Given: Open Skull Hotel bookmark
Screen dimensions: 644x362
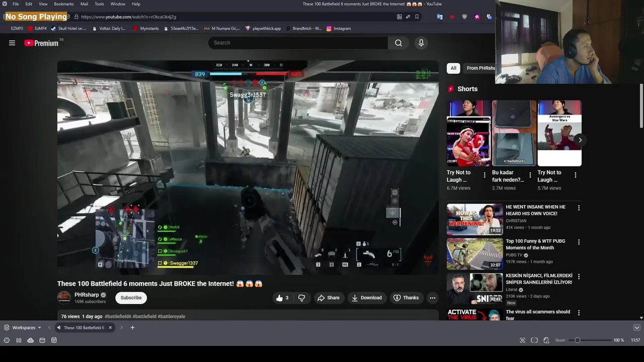Looking at the screenshot, I should [x=69, y=29].
